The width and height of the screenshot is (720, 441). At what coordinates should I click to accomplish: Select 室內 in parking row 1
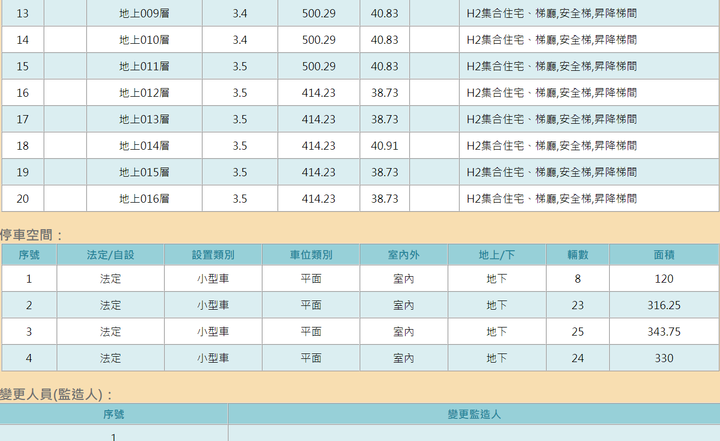point(404,279)
